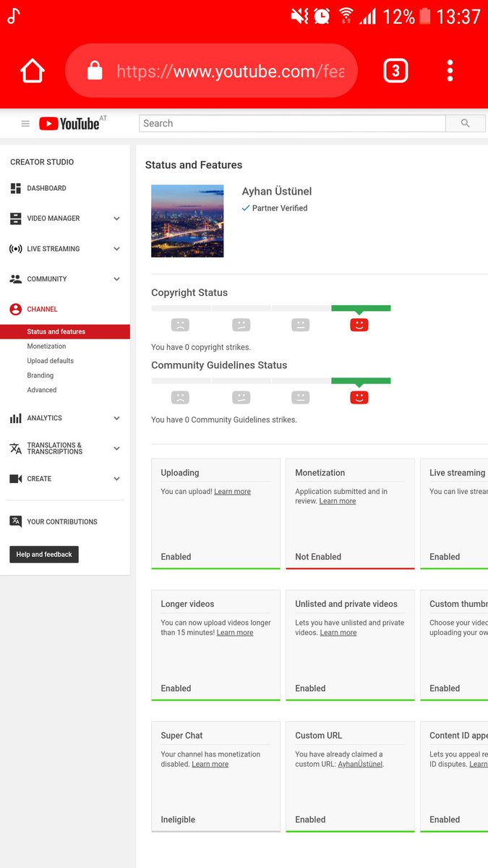
Task: Open Dashboard in Creator Studio
Action: point(46,188)
